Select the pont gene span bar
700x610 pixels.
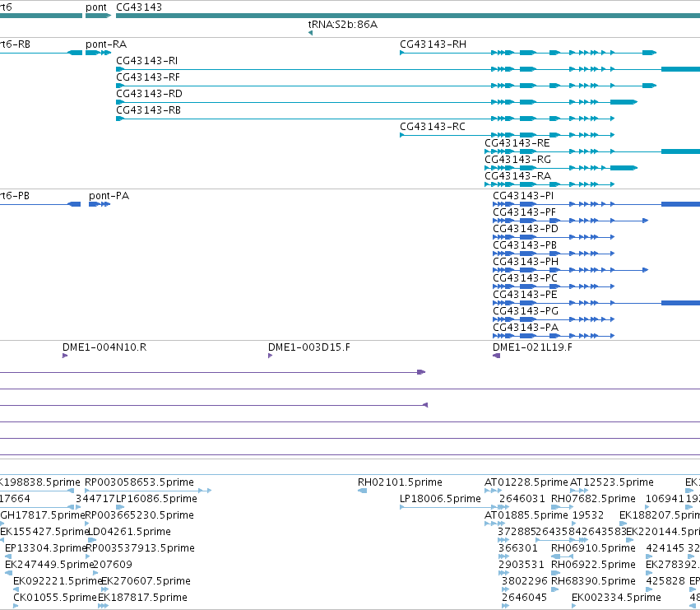tap(98, 16)
